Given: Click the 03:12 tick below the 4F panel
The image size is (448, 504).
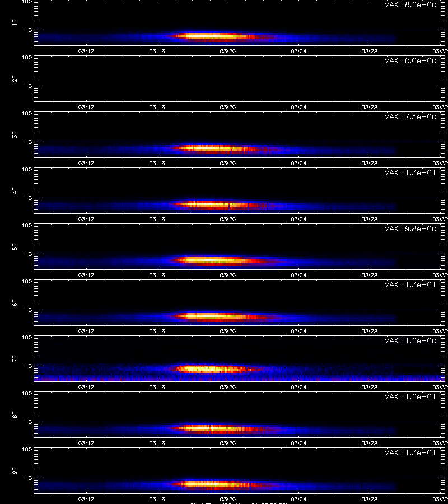Looking at the screenshot, I should point(86,219).
